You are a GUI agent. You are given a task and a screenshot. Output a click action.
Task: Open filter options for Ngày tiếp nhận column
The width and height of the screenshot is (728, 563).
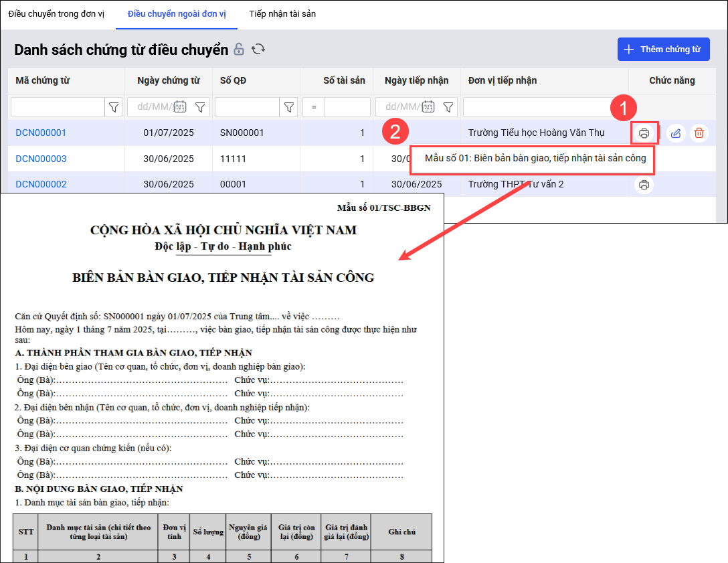(448, 107)
